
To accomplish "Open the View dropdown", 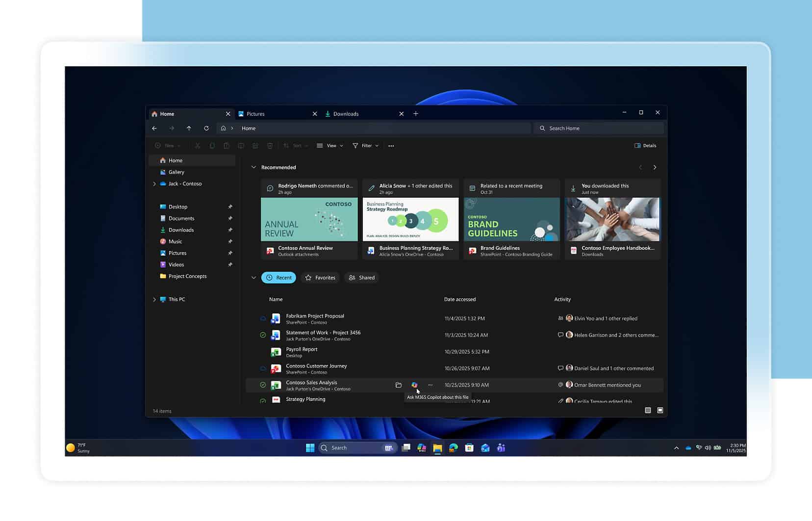I will pos(330,146).
